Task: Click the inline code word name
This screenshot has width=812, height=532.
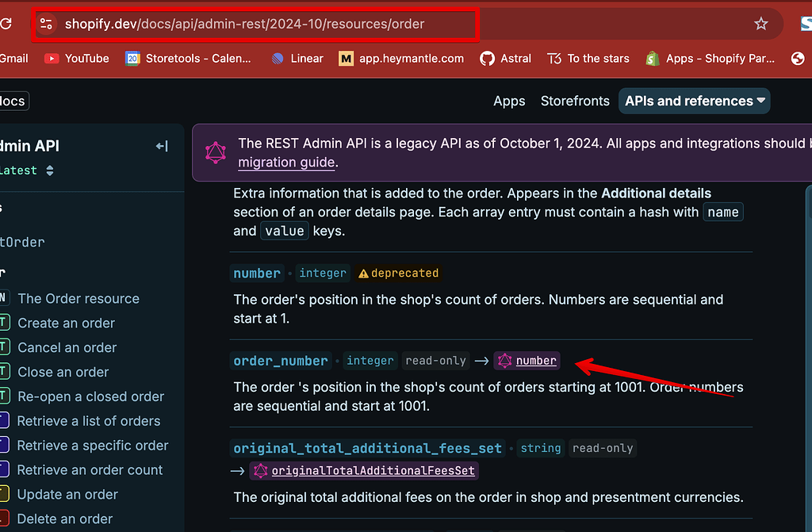Action: [x=723, y=212]
